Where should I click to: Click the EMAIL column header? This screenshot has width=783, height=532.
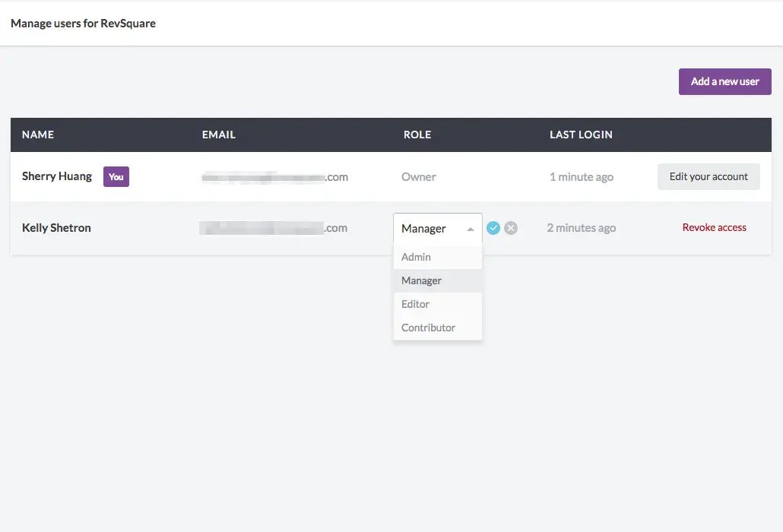218,135
